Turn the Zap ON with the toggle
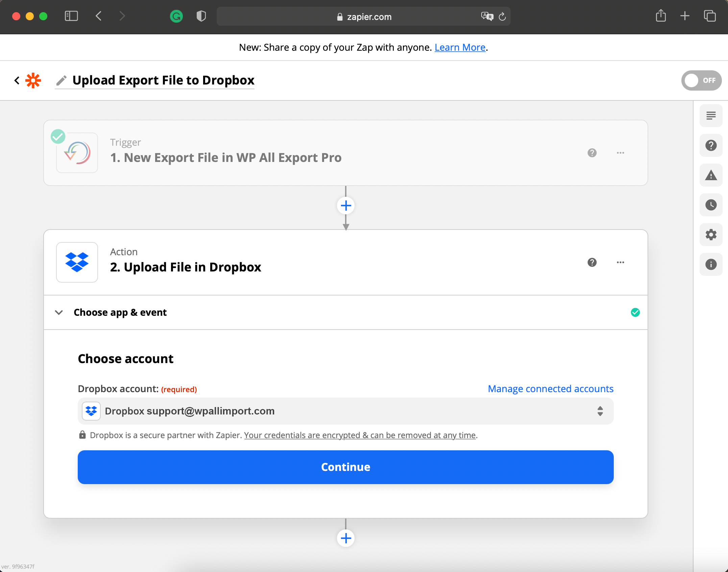The width and height of the screenshot is (728, 572). (701, 80)
